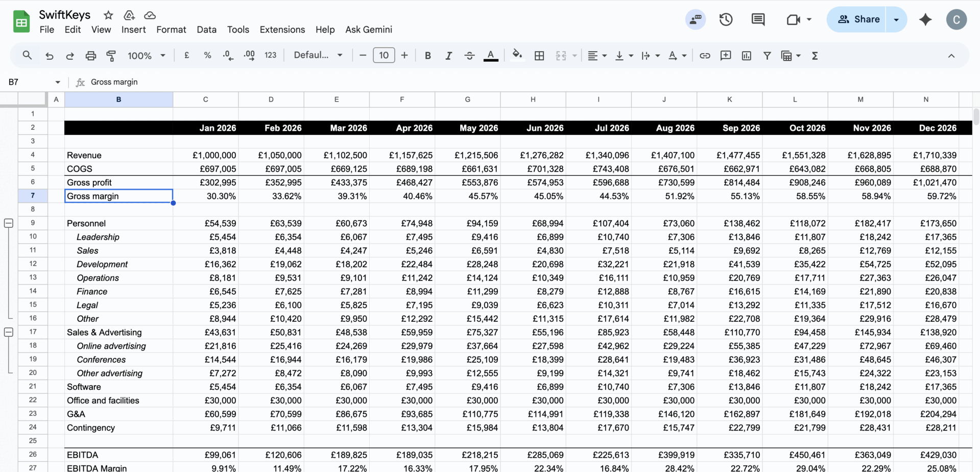Toggle italic formatting
The width and height of the screenshot is (980, 472).
pos(448,56)
